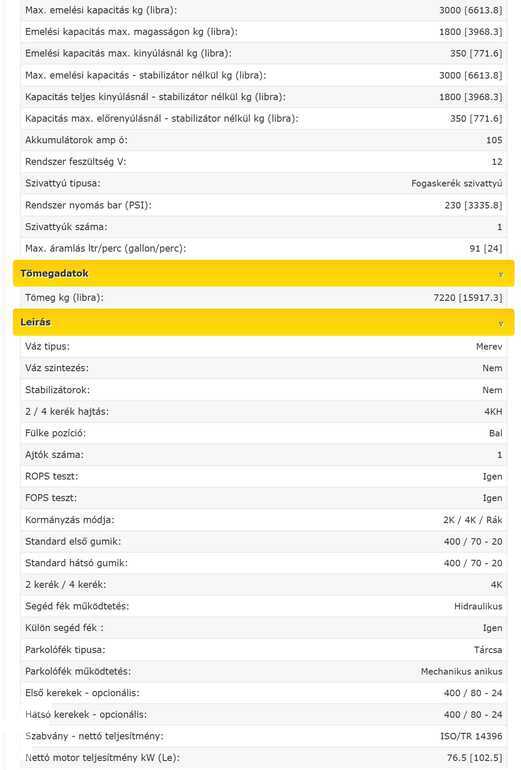Select the Stabilizátorok row
Screen dimensions: 521x770
tap(263, 390)
